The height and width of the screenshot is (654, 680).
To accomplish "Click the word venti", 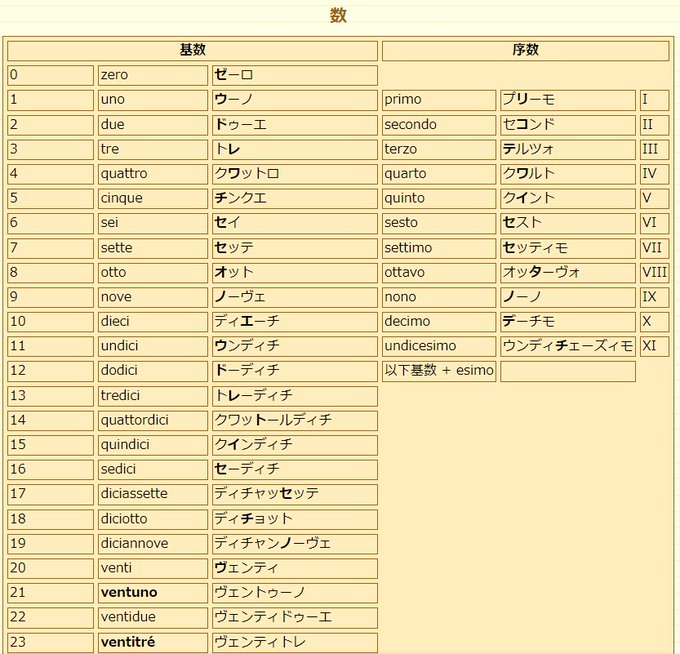I will pyautogui.click(x=116, y=568).
